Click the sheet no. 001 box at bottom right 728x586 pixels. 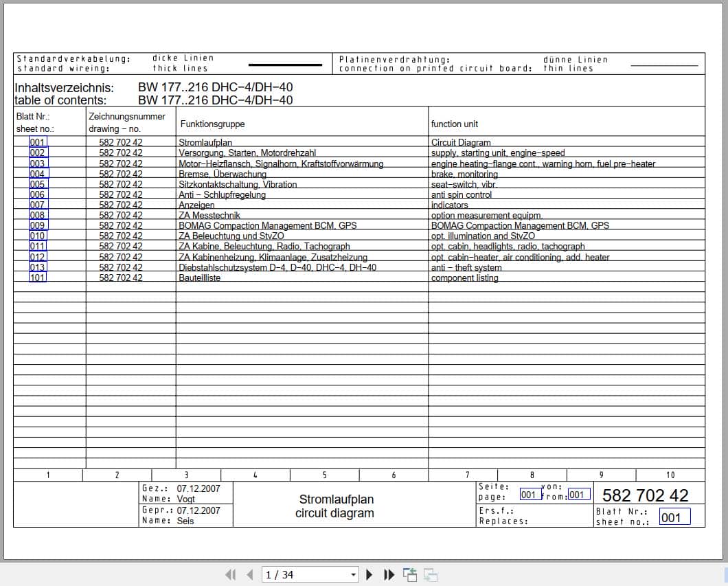point(674,517)
